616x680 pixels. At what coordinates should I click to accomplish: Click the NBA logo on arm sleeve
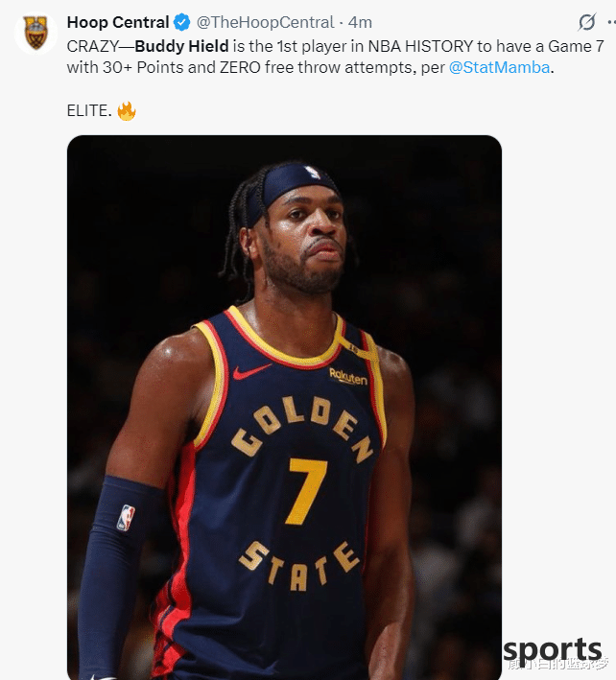pos(126,518)
